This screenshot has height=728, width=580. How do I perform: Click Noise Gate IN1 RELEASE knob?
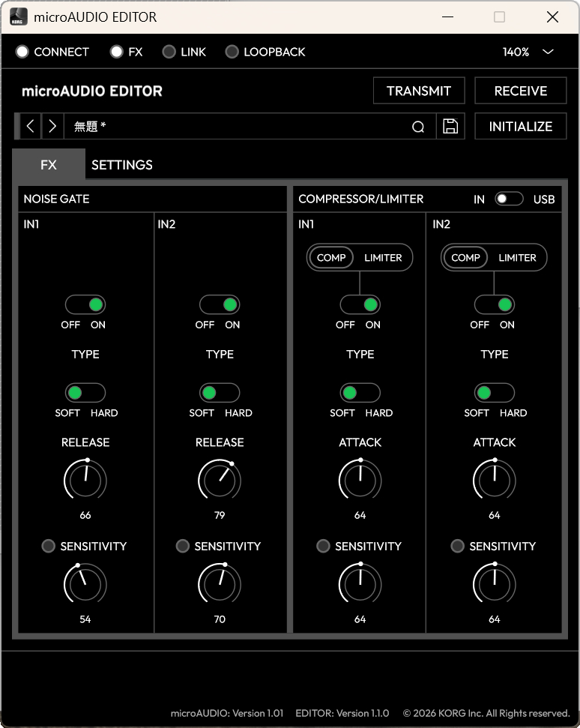tap(85, 480)
